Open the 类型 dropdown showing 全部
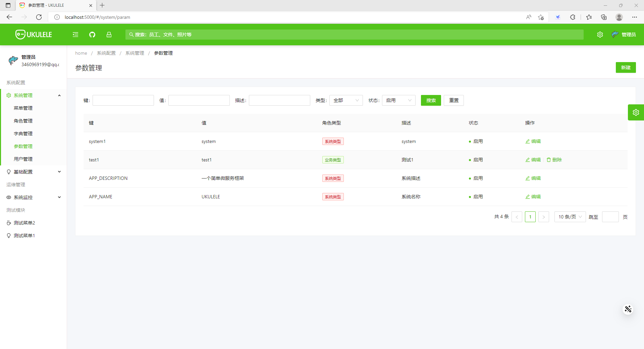The width and height of the screenshot is (644, 349). pyautogui.click(x=346, y=100)
